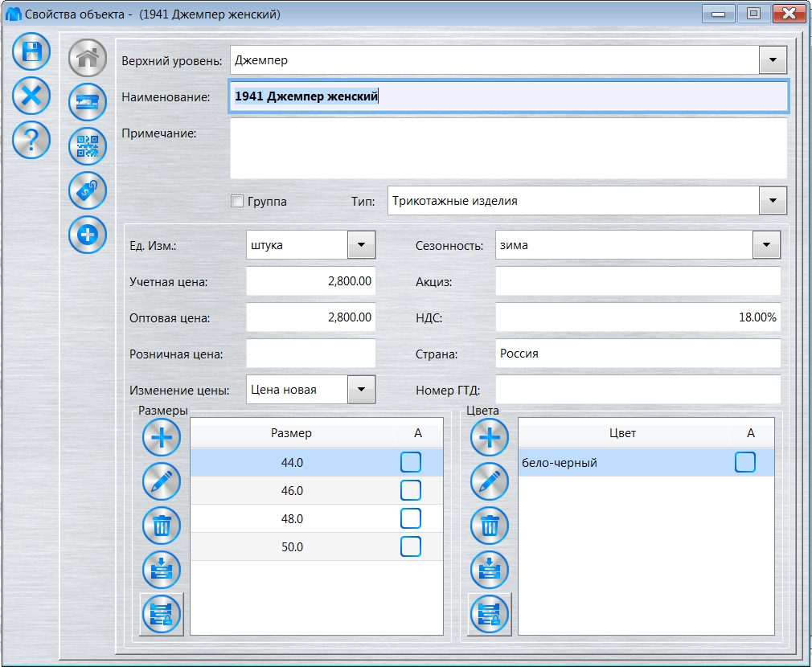The image size is (812, 667).
Task: Open help with the question mark icon
Action: pyautogui.click(x=31, y=141)
